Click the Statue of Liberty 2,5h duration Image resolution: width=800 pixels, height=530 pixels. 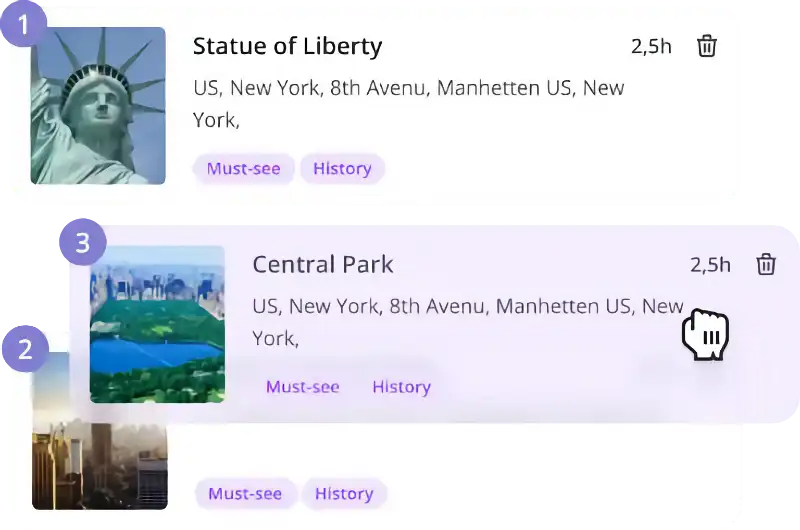point(651,46)
